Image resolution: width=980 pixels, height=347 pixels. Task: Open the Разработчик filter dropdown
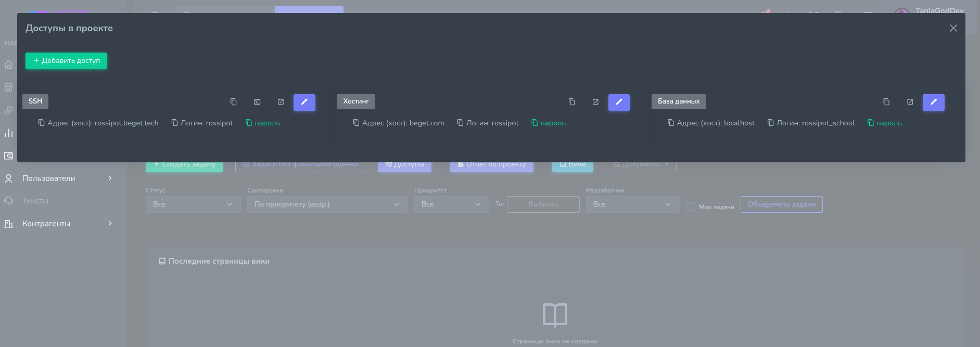[633, 204]
